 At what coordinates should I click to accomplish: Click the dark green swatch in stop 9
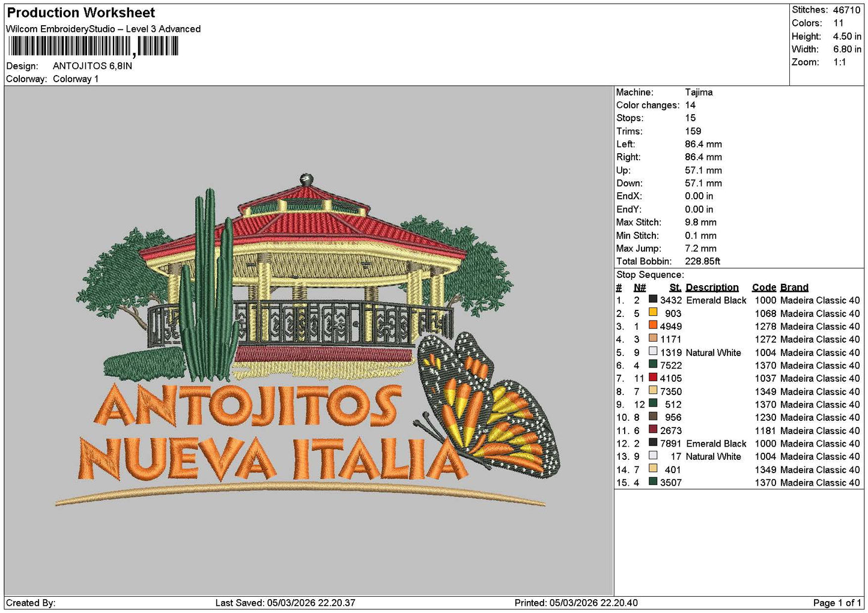tap(653, 403)
